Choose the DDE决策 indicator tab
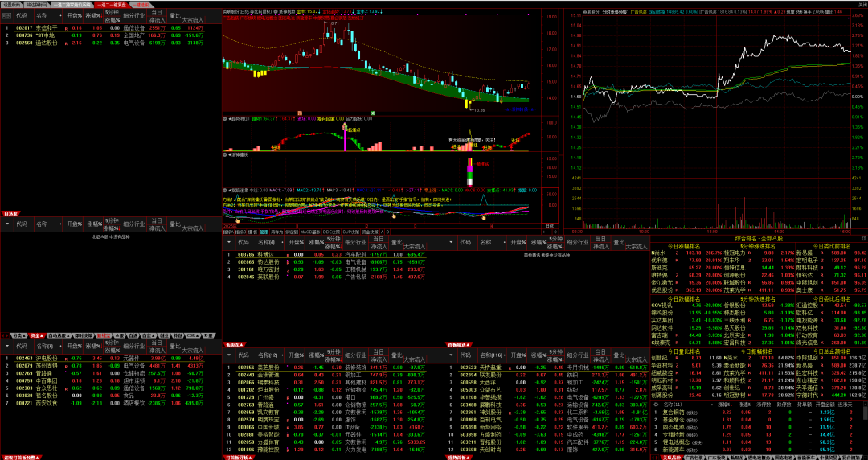This screenshot has height=460, width=868. pos(332,232)
